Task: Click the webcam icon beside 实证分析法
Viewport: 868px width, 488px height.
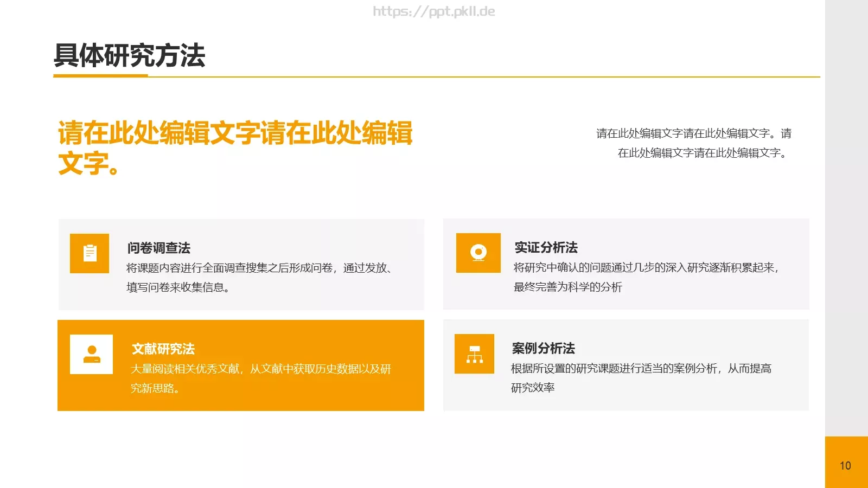Action: point(478,253)
